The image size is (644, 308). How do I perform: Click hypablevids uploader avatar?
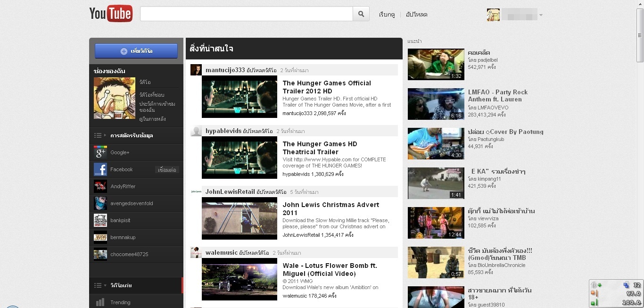click(196, 131)
